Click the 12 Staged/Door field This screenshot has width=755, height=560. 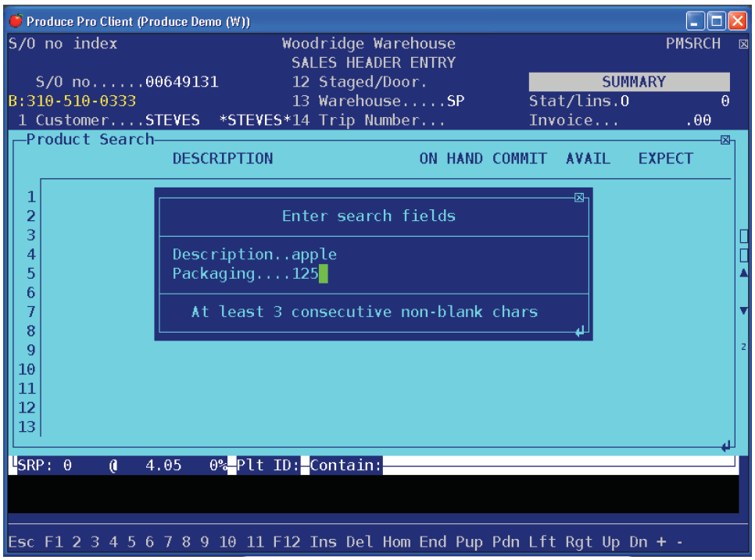[x=360, y=82]
